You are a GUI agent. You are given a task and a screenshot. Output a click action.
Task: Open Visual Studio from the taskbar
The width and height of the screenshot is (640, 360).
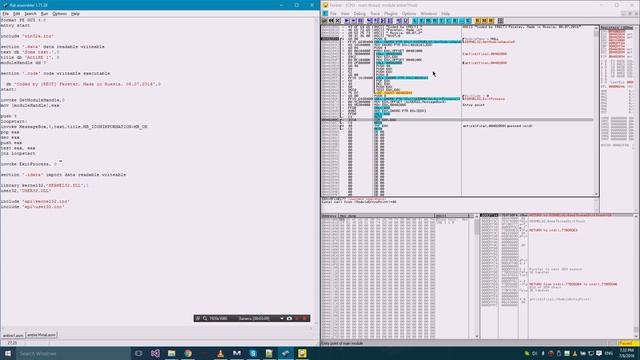155,353
